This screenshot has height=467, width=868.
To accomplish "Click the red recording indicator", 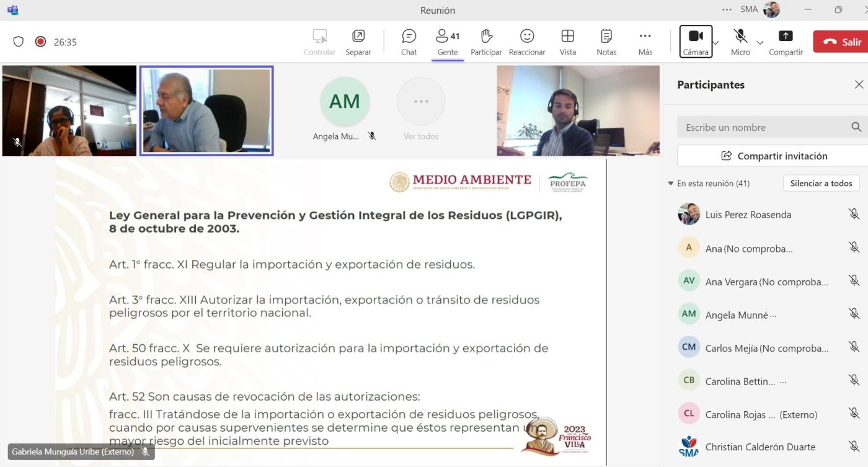I will click(40, 42).
